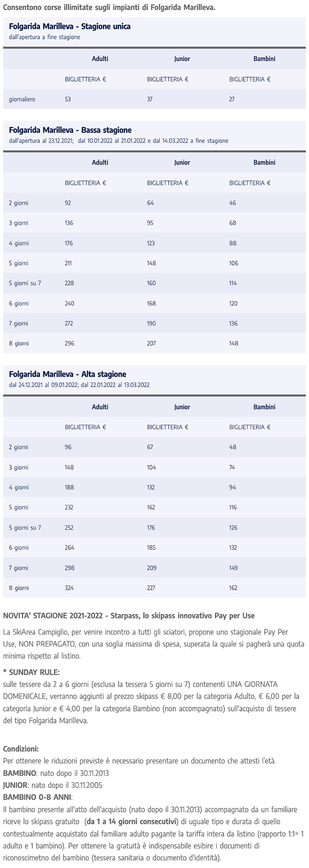Click the Alta stagione date range text
The width and height of the screenshot is (309, 868).
[79, 385]
